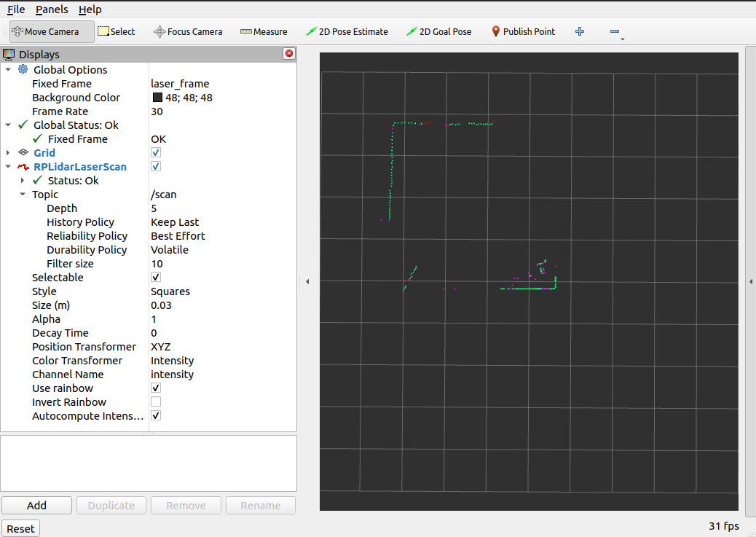Click the Fixed Frame green checkmark
This screenshot has width=756, height=537.
coord(37,139)
